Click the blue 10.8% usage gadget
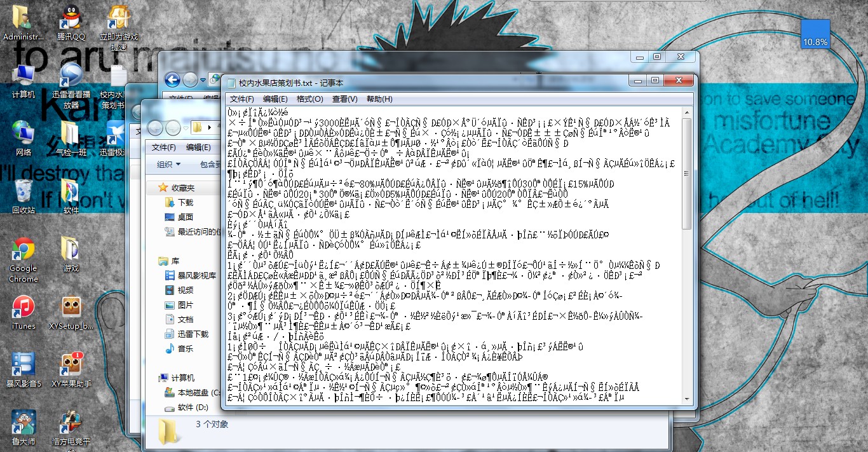Screen dimensions: 868x452 [815, 34]
